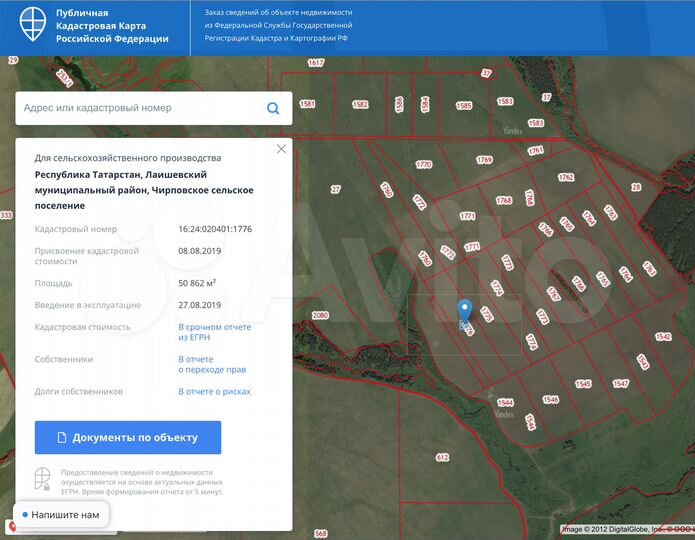Select parcel 1762 on the map
Viewport: 695px width, 540px height.
tap(566, 177)
